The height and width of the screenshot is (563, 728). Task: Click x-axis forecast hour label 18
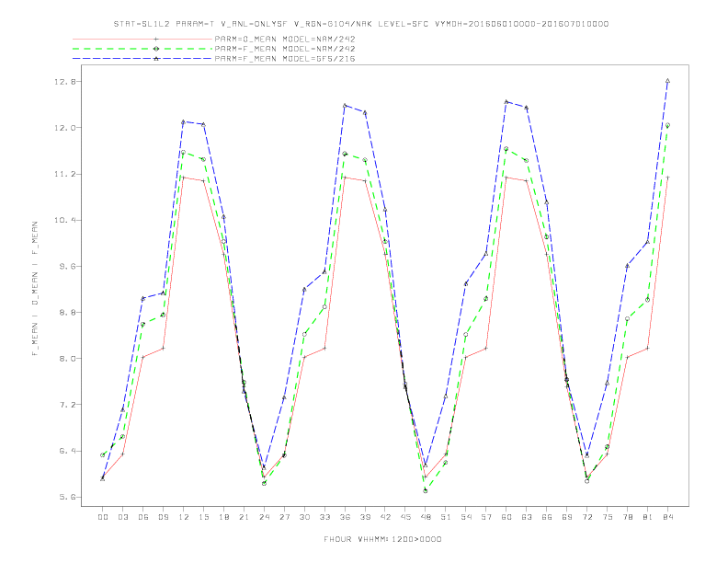pyautogui.click(x=223, y=517)
